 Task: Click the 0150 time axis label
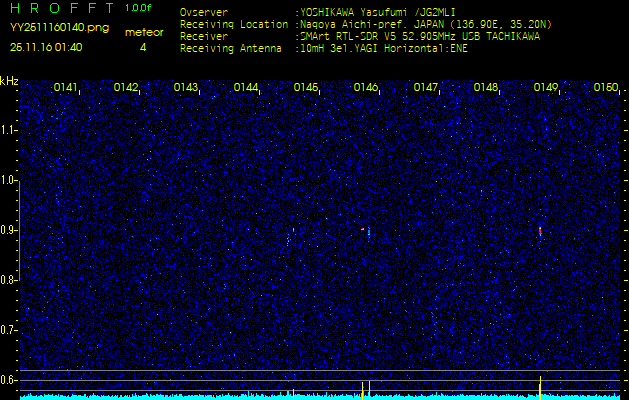[606, 87]
